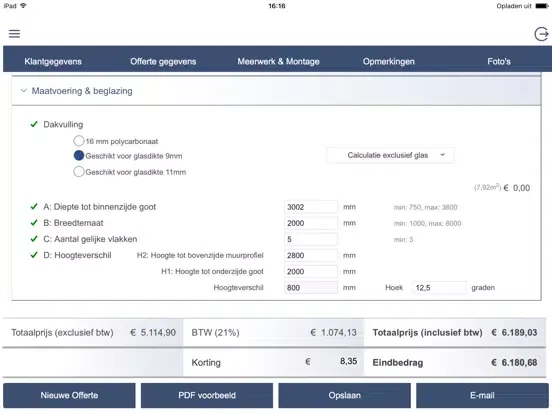The image size is (552, 414).
Task: Open the hamburger menu
Action: (14, 34)
